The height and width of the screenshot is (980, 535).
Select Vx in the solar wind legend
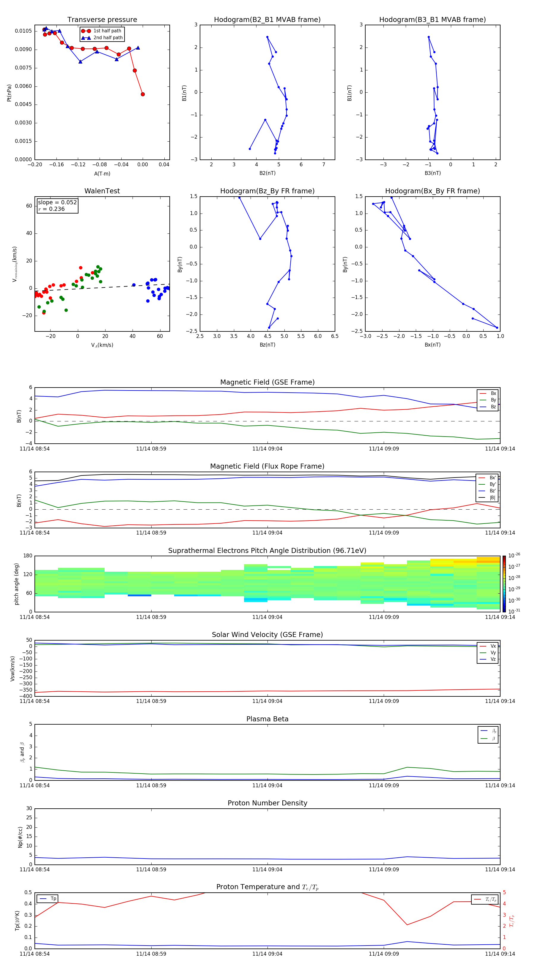click(488, 646)
